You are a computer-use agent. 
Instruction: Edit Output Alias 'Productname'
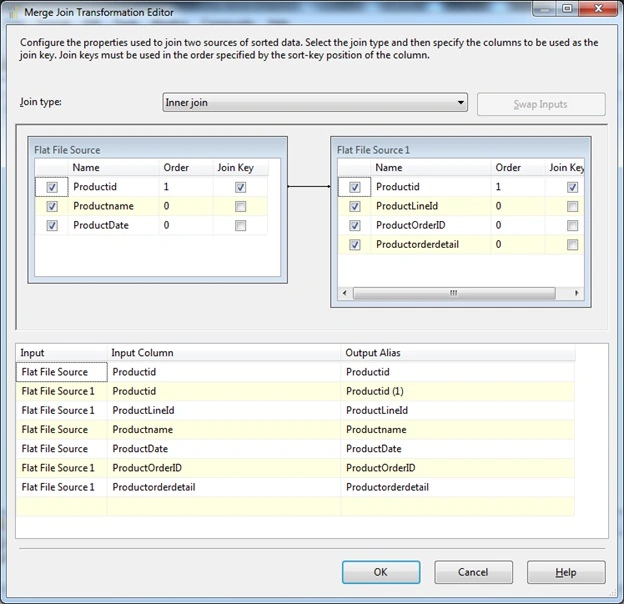(x=458, y=430)
